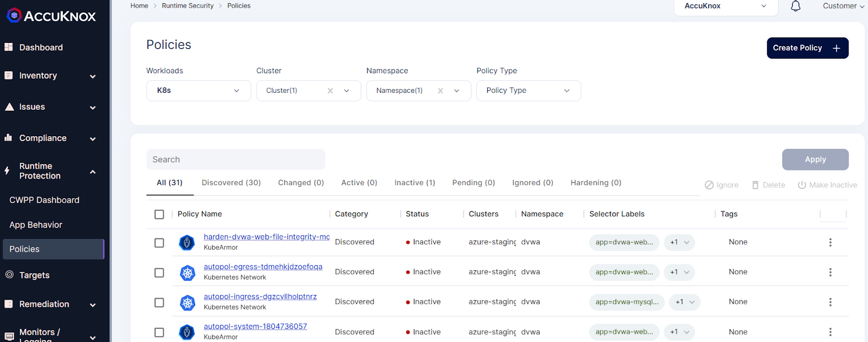Open harden-dvwa-web-file-integrity policy link
This screenshot has height=342, width=868.
[x=266, y=237]
